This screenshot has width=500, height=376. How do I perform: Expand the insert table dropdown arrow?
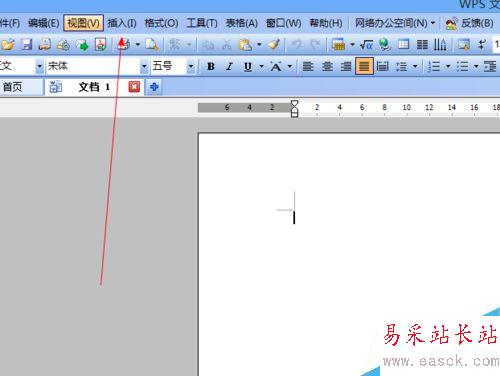[x=352, y=44]
